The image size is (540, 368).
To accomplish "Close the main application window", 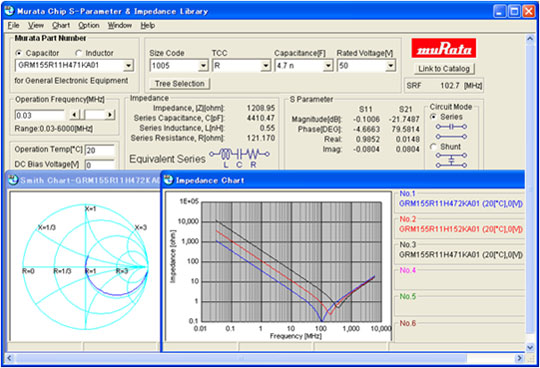I will click(x=529, y=11).
